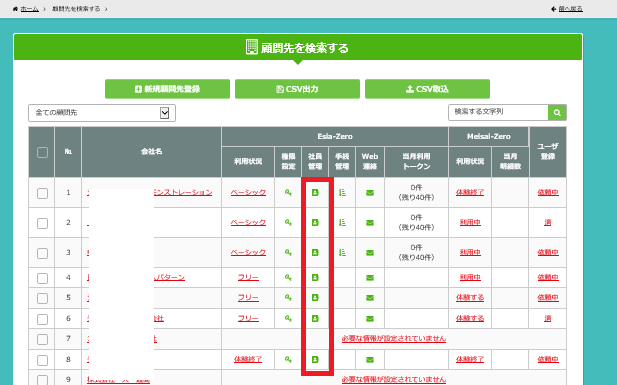Open フリー usage status link in row 4

248,278
